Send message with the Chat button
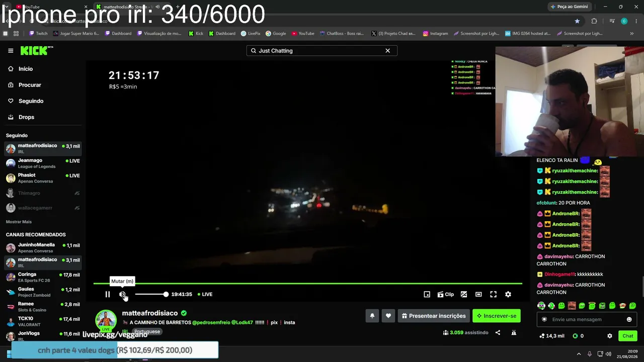The height and width of the screenshot is (362, 644). [628, 336]
